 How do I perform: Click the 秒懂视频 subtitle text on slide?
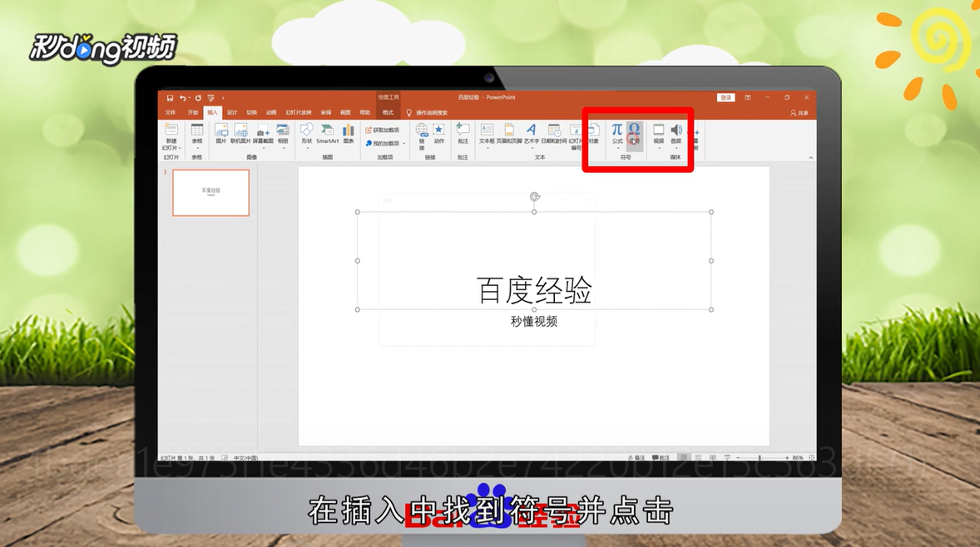tap(534, 321)
